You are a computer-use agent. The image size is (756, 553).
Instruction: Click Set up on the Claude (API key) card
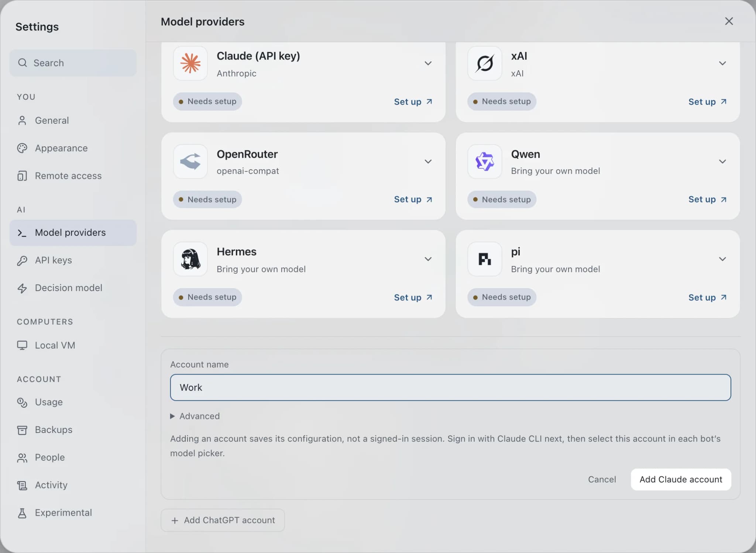coord(413,102)
